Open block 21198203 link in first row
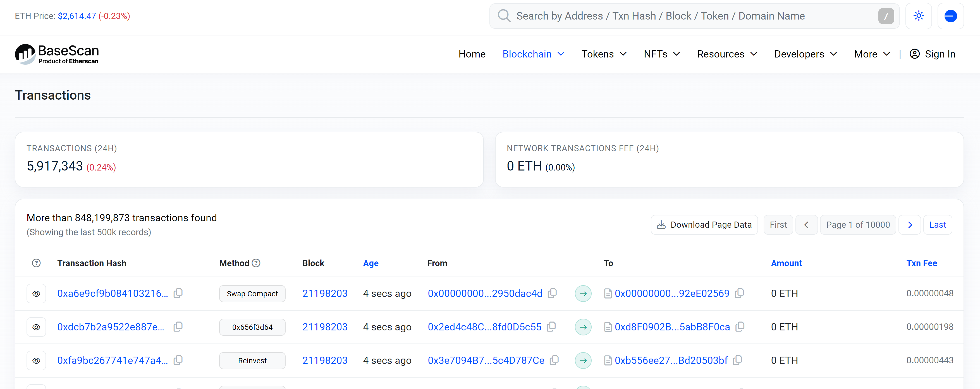Image resolution: width=980 pixels, height=389 pixels. click(x=324, y=294)
